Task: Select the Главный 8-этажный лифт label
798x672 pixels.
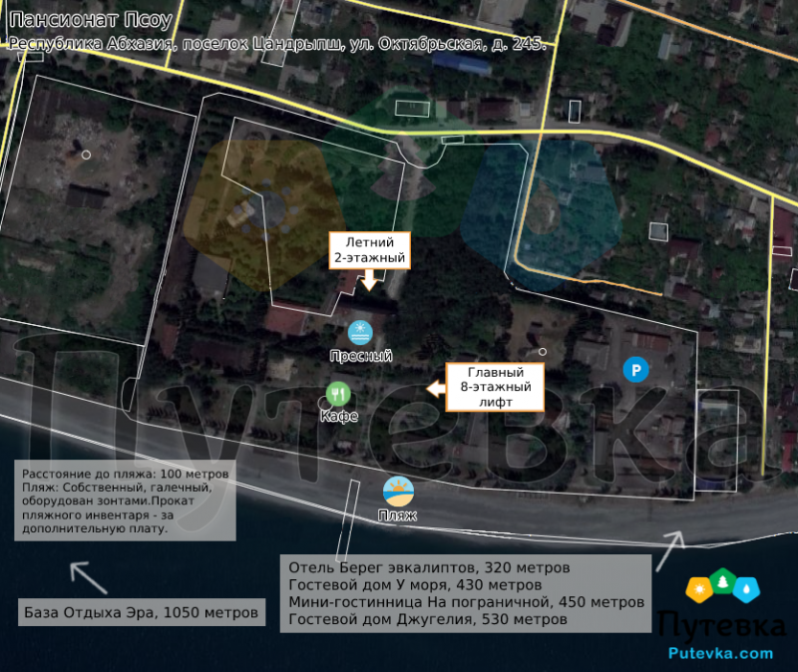Action: click(495, 388)
